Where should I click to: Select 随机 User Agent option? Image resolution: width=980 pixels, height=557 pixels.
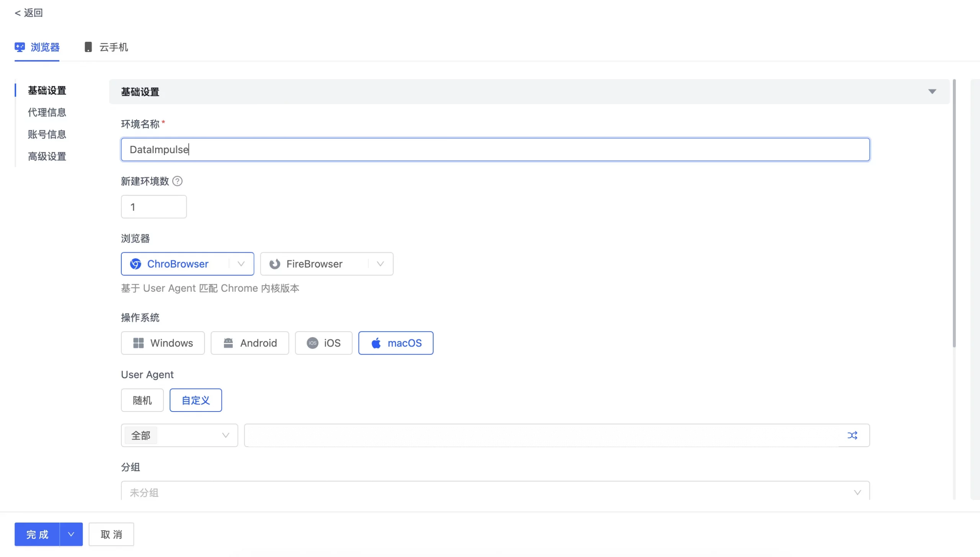pos(142,400)
